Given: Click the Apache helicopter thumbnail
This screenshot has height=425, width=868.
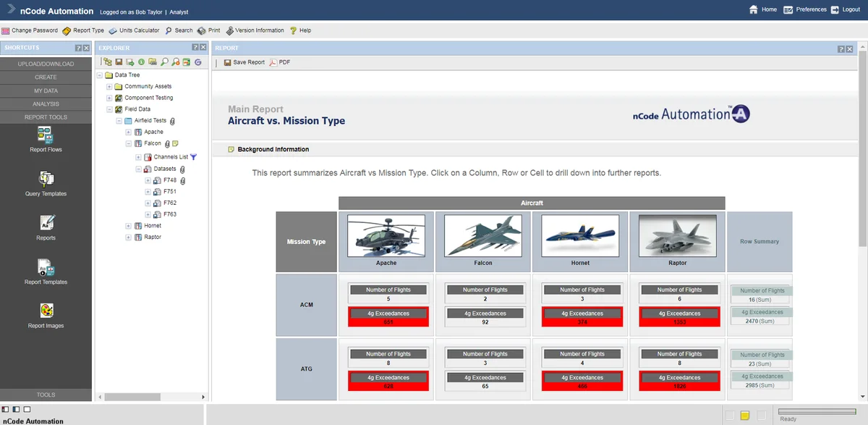Looking at the screenshot, I should [x=386, y=236].
